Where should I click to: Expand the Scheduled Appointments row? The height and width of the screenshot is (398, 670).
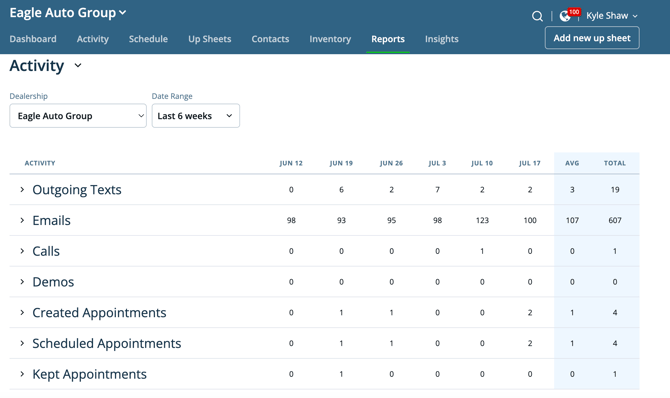[x=22, y=343]
